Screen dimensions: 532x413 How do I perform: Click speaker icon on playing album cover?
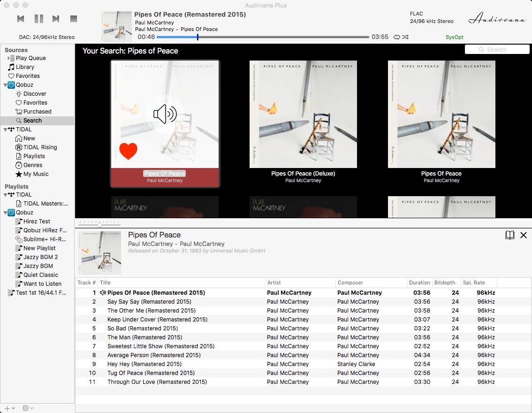pyautogui.click(x=165, y=114)
